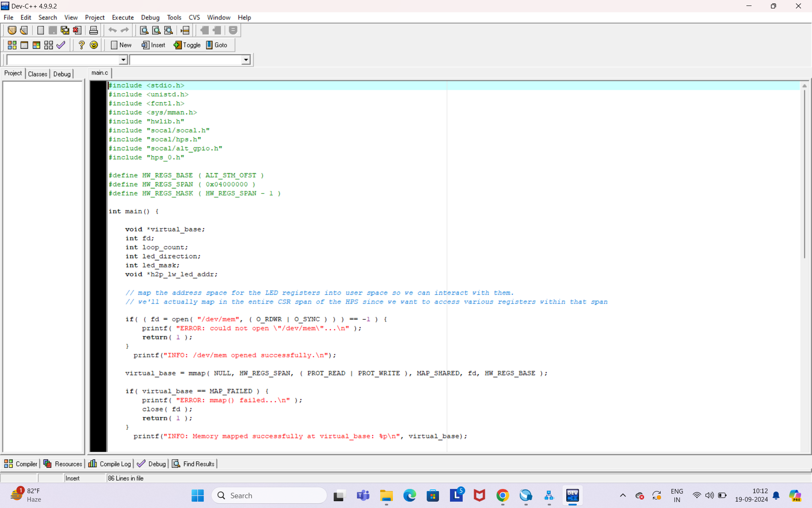
Task: Open Chrome from the Windows taskbar
Action: (502, 495)
